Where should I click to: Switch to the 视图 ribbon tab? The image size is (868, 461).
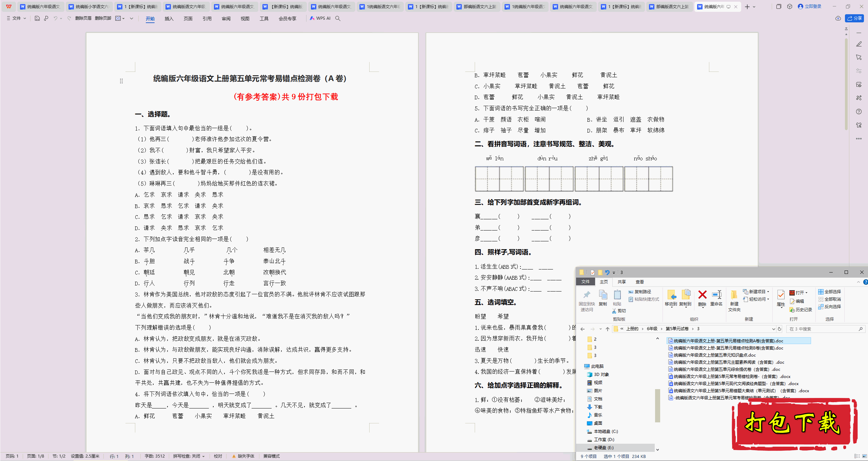click(245, 19)
